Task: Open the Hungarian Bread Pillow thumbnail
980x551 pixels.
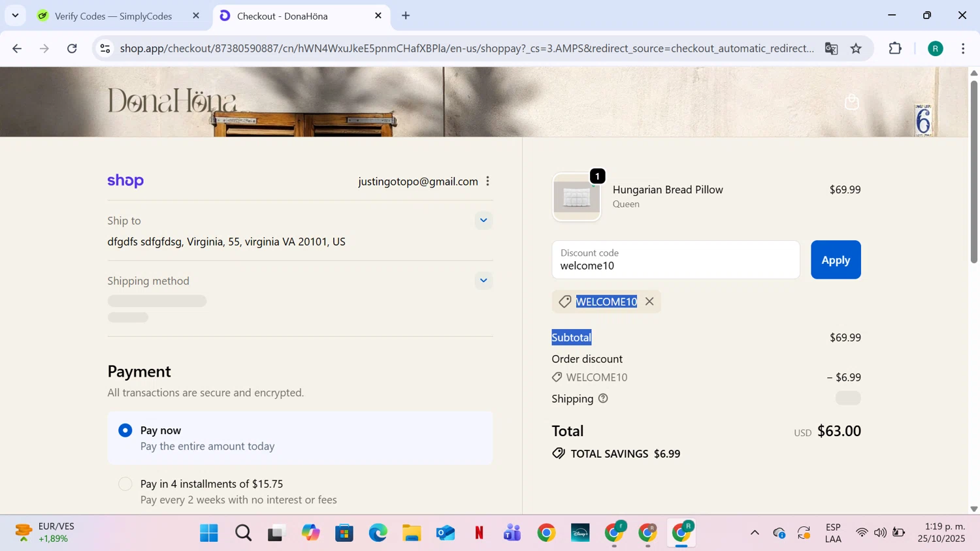Action: [577, 197]
